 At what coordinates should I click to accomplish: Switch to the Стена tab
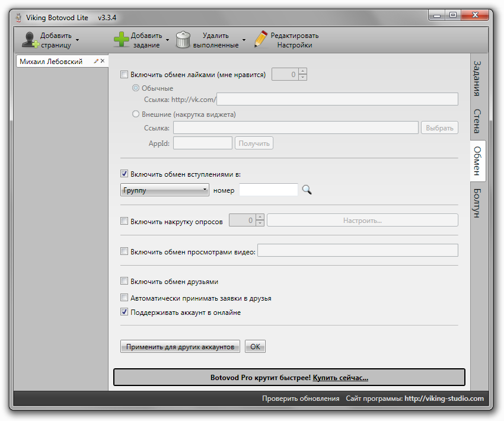(477, 121)
